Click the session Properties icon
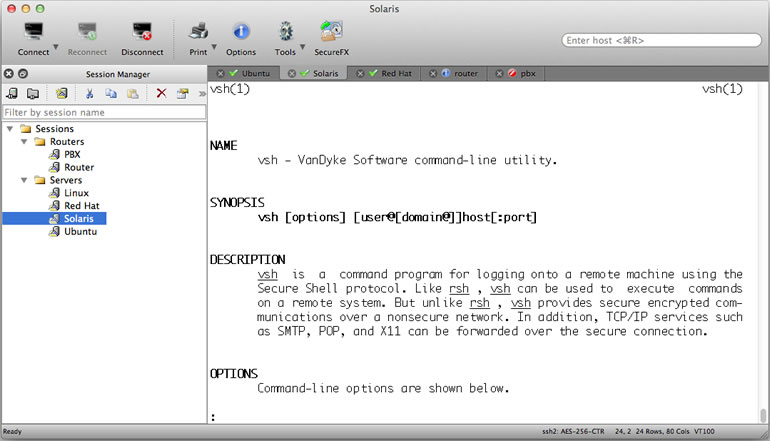 click(x=182, y=93)
